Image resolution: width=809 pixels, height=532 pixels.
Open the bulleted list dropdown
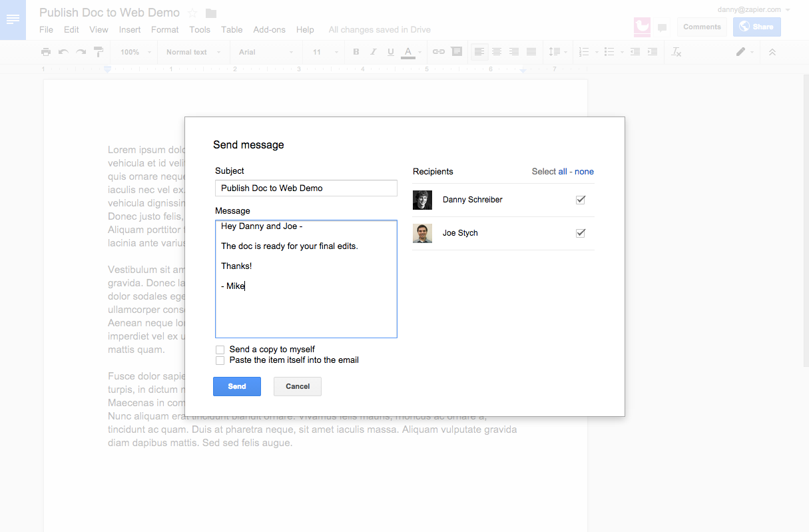tap(613, 52)
